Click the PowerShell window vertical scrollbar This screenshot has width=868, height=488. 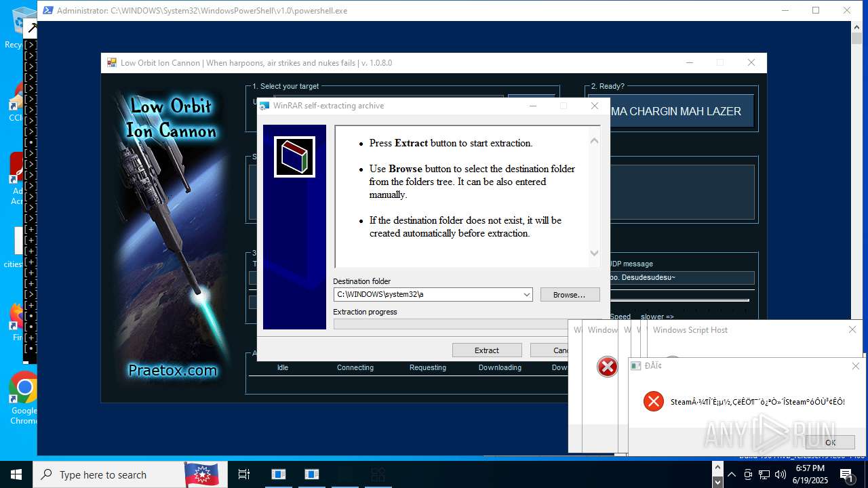coord(857,237)
